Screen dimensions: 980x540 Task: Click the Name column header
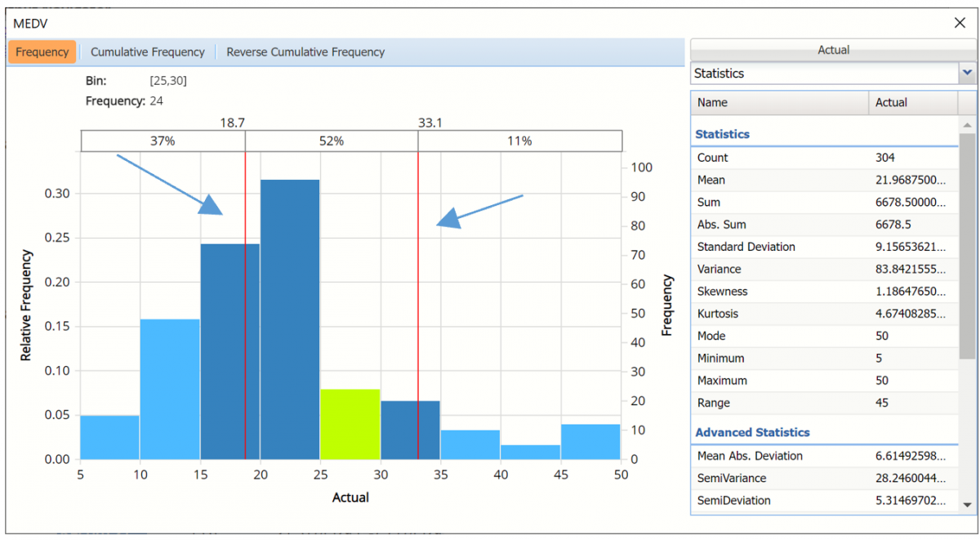click(x=779, y=103)
